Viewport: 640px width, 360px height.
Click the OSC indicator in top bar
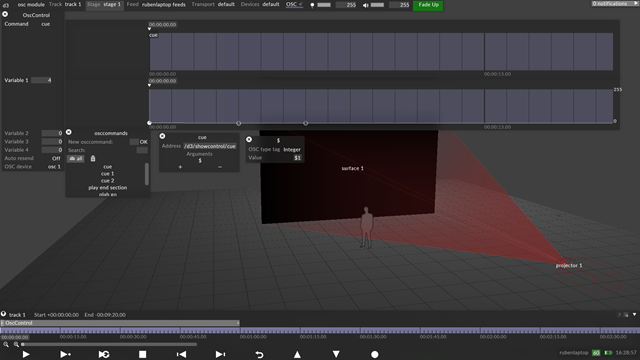point(294,4)
